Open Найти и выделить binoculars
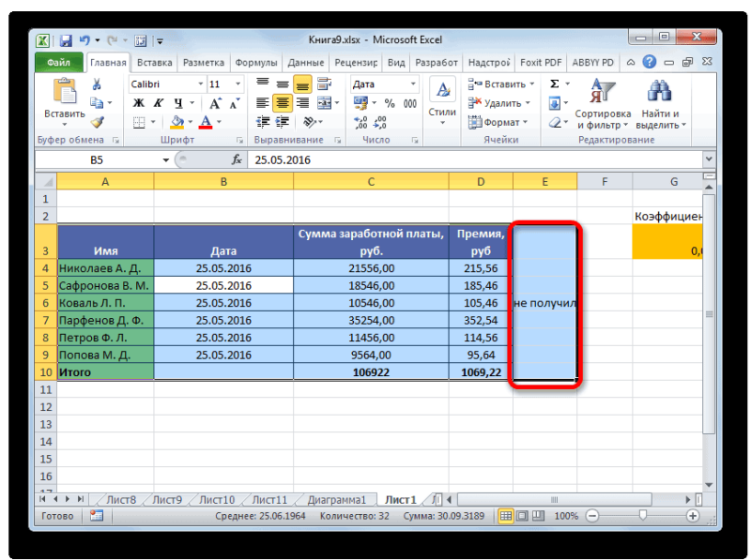 661,104
